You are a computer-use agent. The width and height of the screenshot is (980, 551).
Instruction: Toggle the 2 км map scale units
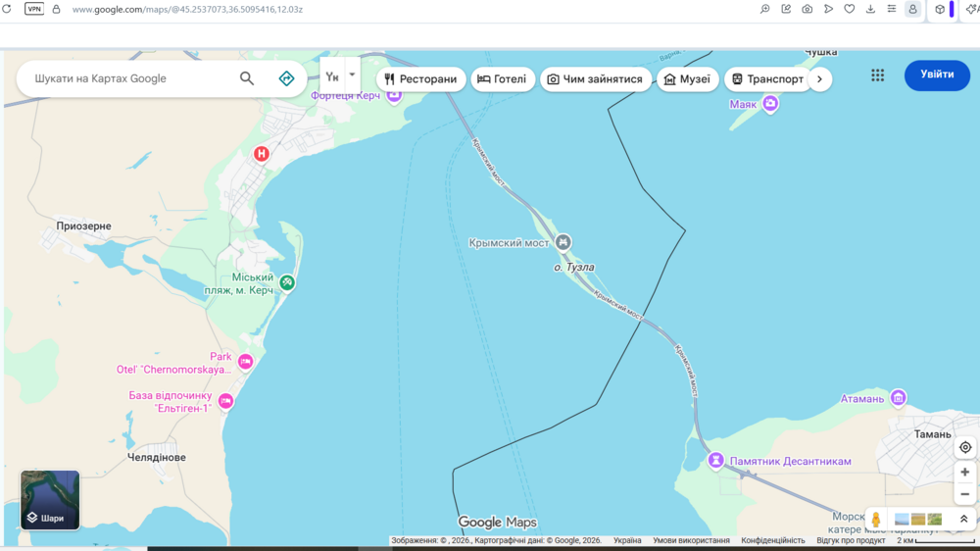click(x=936, y=540)
